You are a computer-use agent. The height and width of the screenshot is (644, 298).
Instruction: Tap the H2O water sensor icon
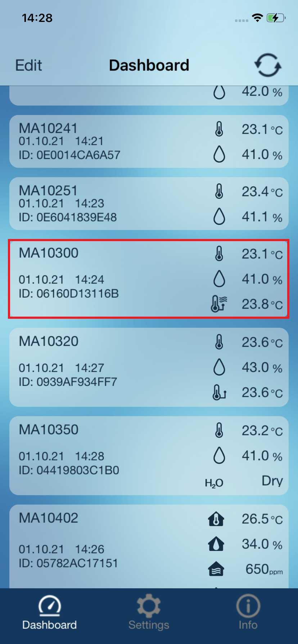[214, 483]
